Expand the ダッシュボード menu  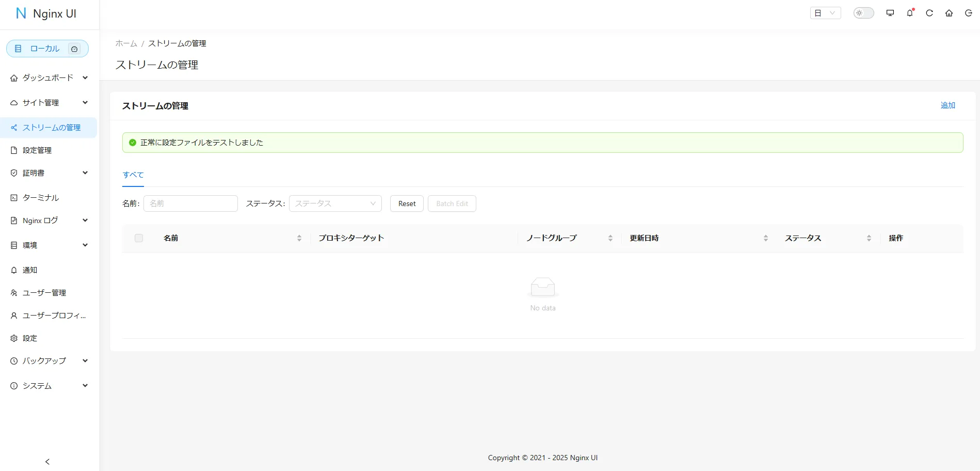click(49, 78)
